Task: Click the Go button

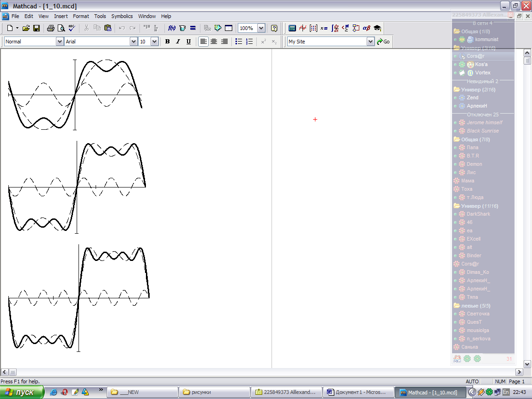Action: (x=383, y=42)
